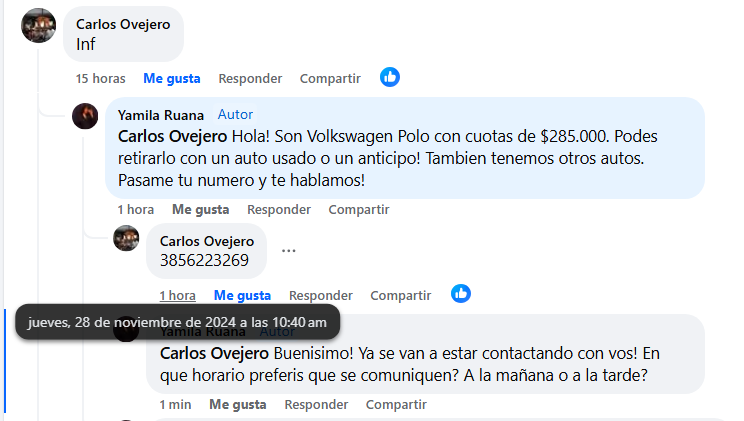Viewport: 744px width, 421px height.
Task: Toggle 'Me gusta' on the phone number comment
Action: [x=242, y=295]
